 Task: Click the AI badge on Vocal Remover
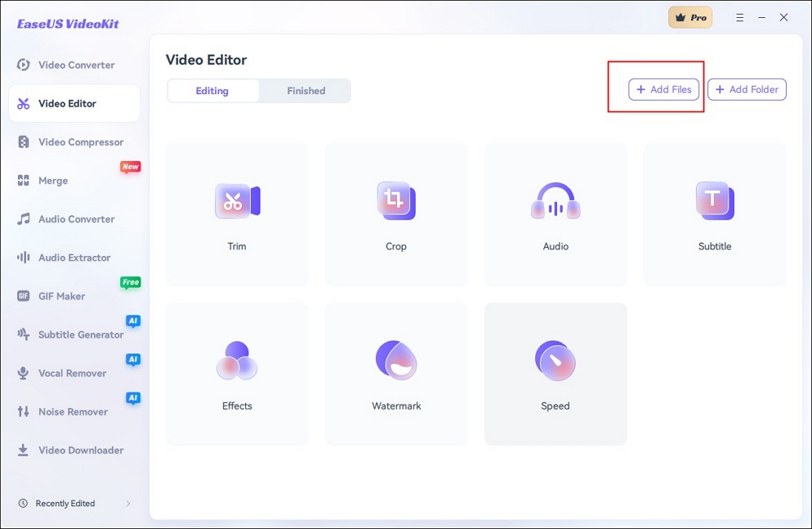pos(133,359)
